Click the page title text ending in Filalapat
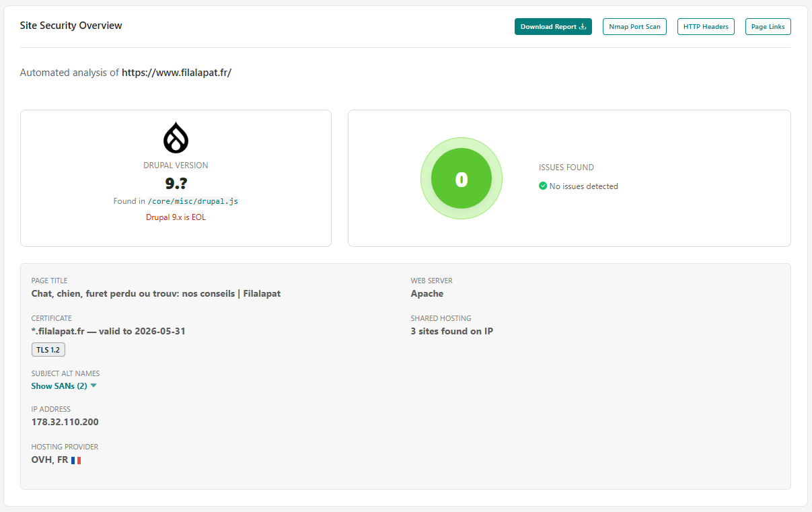 (156, 293)
